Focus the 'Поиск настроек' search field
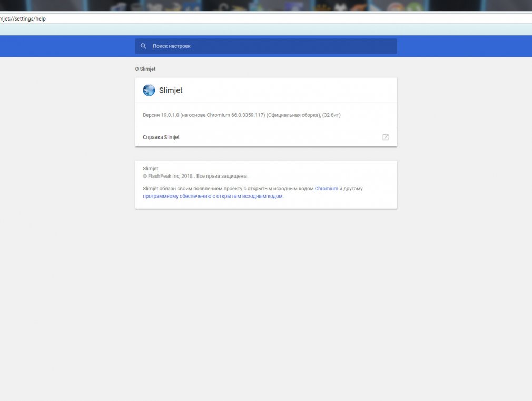 coord(266,46)
